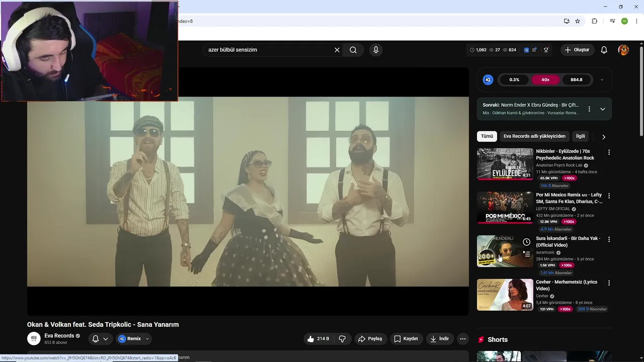Click Watch later clock on Sura İskəndərli thumbnail

click(526, 242)
